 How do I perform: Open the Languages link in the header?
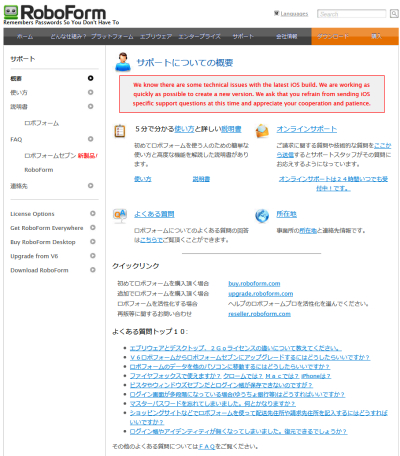click(294, 14)
